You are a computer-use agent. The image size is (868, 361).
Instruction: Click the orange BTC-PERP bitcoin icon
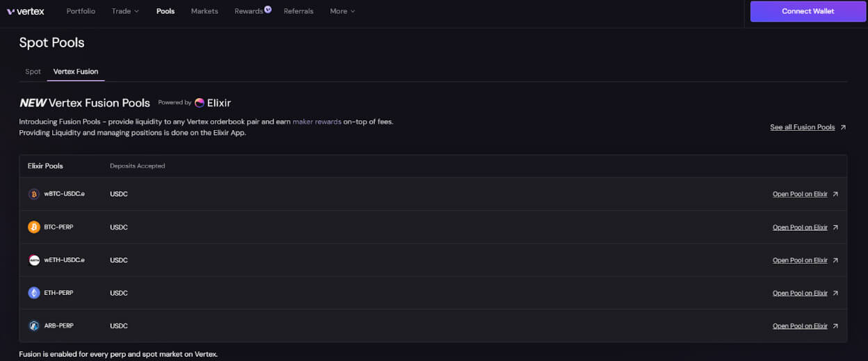pyautogui.click(x=33, y=227)
